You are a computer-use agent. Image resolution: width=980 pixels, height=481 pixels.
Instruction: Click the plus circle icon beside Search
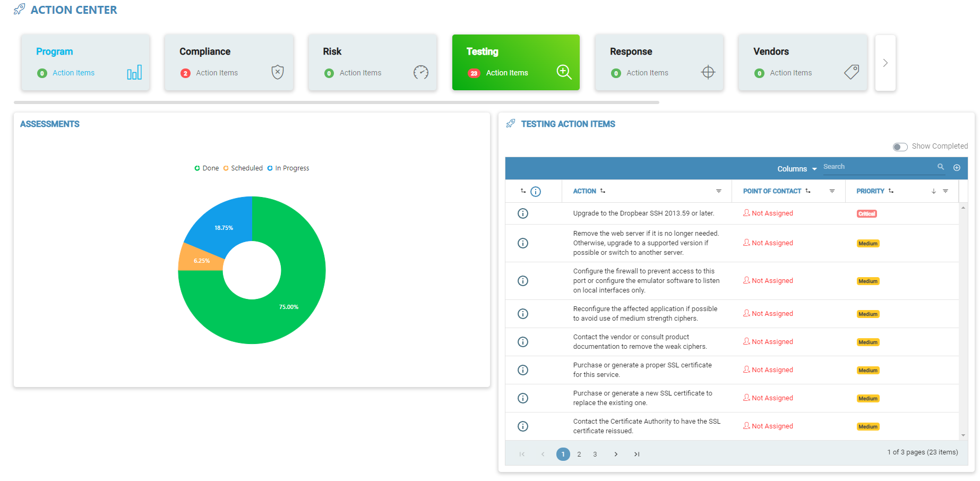pos(957,168)
